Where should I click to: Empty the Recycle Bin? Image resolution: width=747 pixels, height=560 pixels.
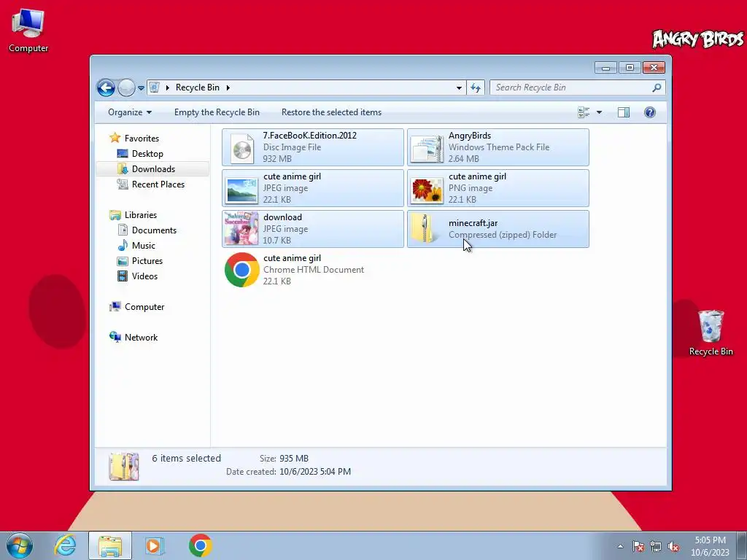[217, 112]
